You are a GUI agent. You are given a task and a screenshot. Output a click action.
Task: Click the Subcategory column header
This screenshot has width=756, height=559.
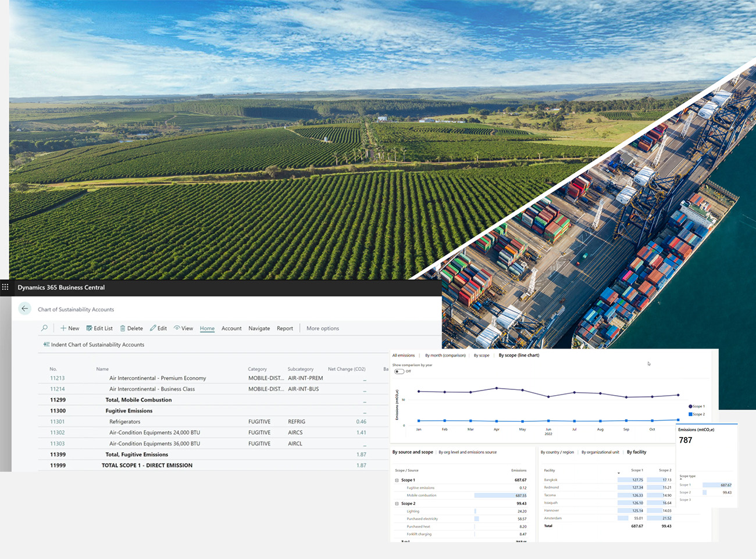pyautogui.click(x=300, y=369)
